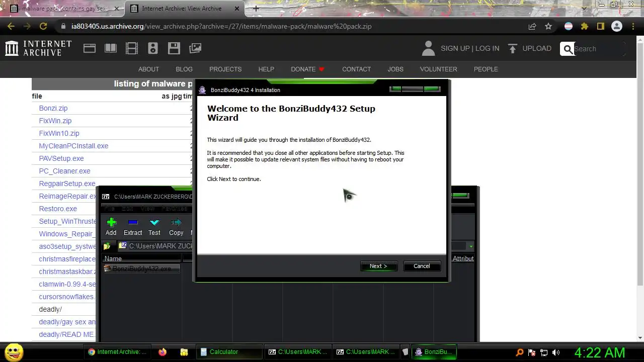The width and height of the screenshot is (644, 362).
Task: Open the PC_Cleaner.exe link
Action: coord(64,171)
